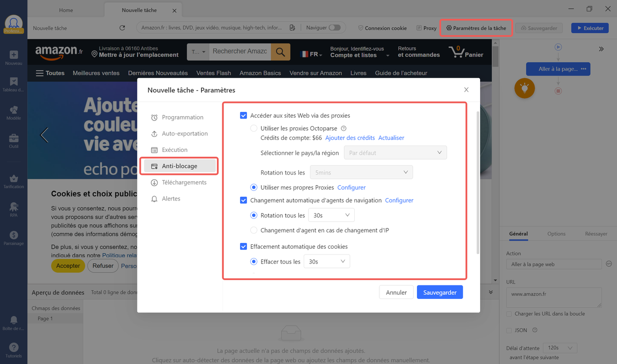Select the Nouveau icon in the sidebar
This screenshot has height=364, width=617.
click(x=13, y=54)
